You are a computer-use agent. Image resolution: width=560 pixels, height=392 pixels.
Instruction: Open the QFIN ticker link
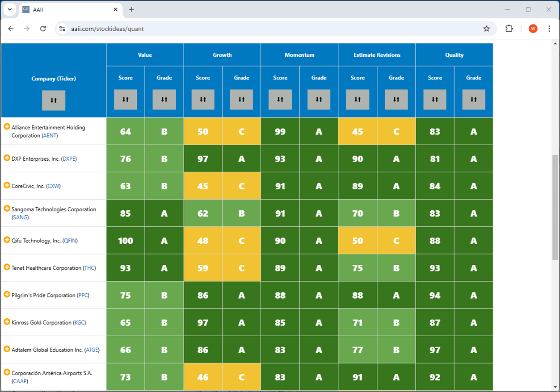[70, 241]
